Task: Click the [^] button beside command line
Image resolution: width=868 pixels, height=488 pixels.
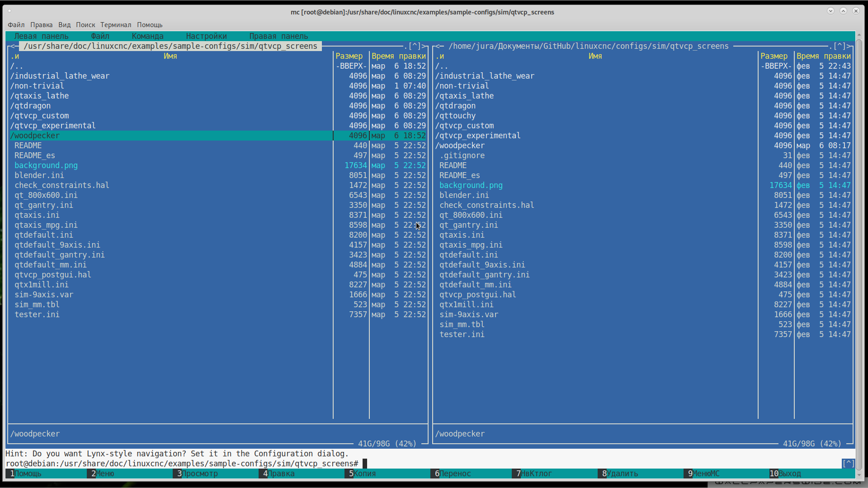Action: 848,464
